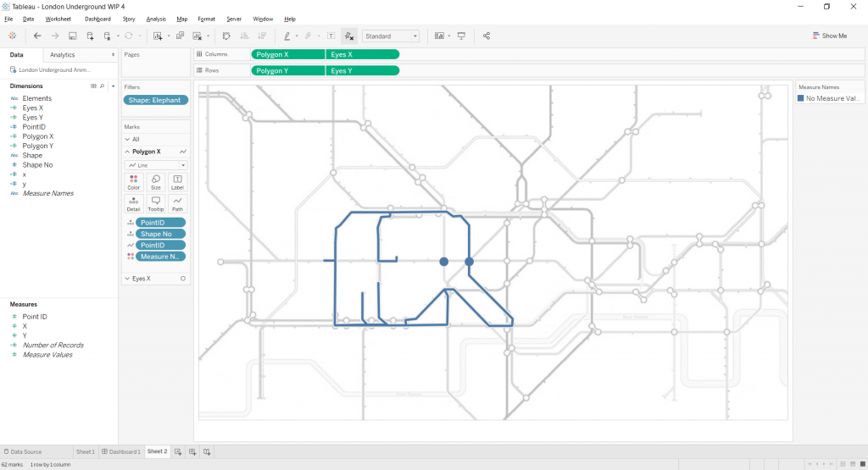This screenshot has height=470, width=868.
Task: Expand the All marks section
Action: point(127,140)
